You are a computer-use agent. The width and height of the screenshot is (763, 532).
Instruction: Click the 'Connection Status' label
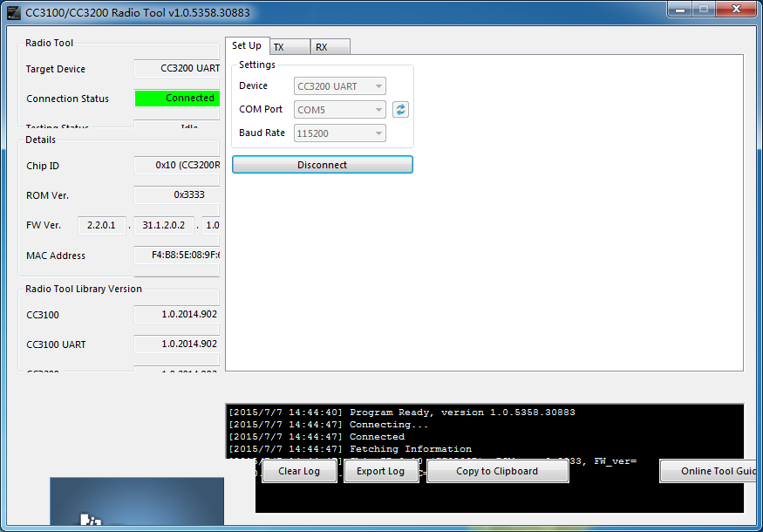(68, 99)
